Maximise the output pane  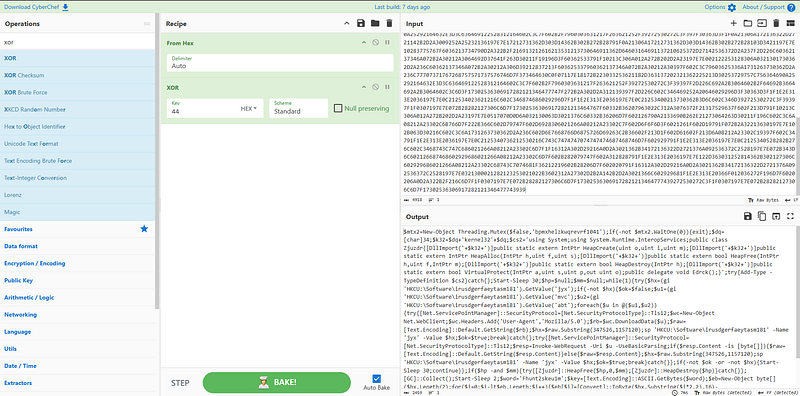(x=791, y=216)
